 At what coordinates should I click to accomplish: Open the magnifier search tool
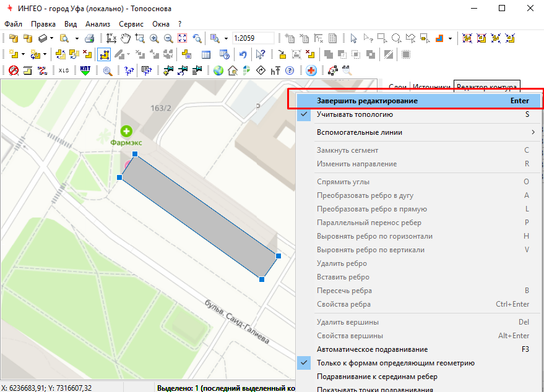point(108,71)
